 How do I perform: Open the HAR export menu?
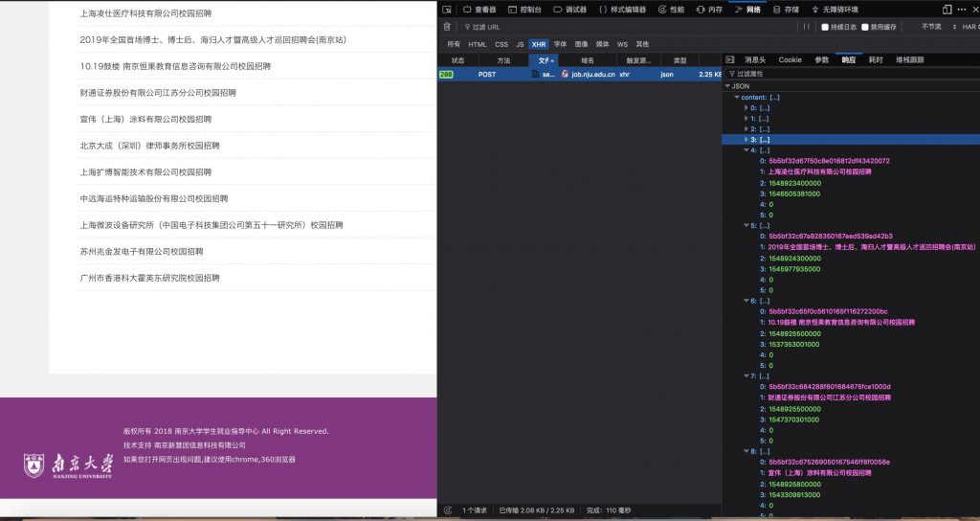(x=970, y=27)
